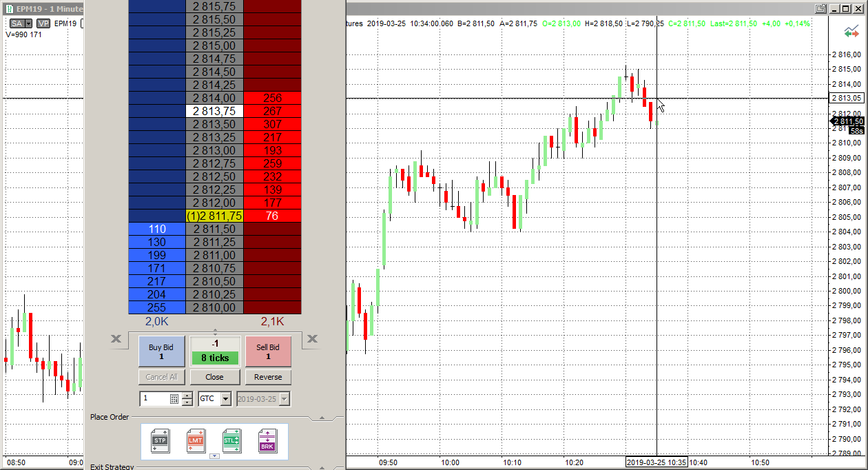Click the Last=2 811,50 status value
Image resolution: width=868 pixels, height=470 pixels.
tap(734, 23)
